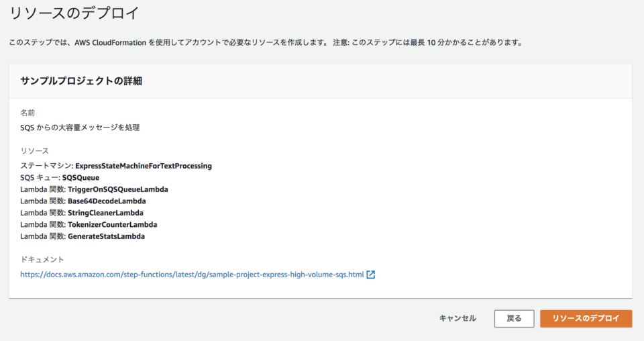Click the ドキュメント section label
This screenshot has width=644, height=341.
42,260
